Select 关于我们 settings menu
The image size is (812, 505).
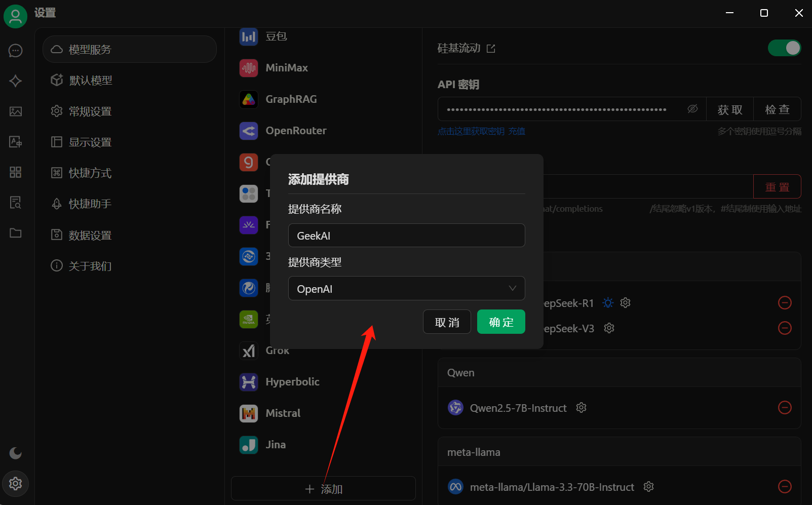coord(130,266)
